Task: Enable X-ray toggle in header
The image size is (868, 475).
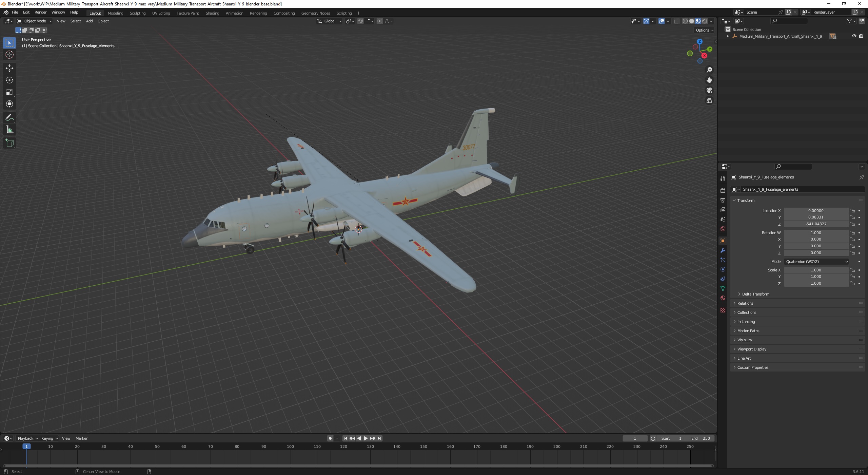Action: [x=676, y=21]
